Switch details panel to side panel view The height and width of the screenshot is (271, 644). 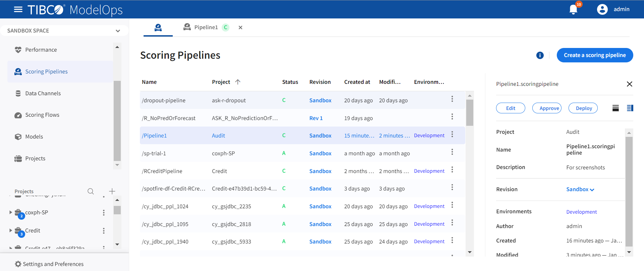630,108
